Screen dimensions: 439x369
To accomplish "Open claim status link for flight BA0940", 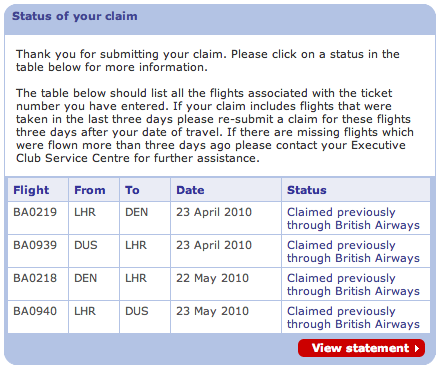I will coord(353,317).
